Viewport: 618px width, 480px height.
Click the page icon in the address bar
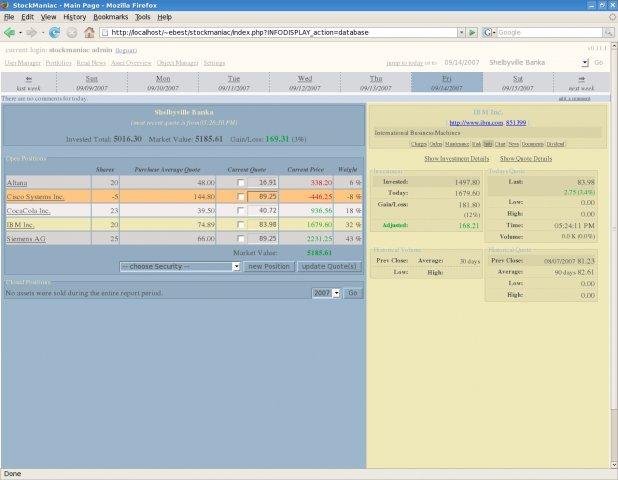105,32
